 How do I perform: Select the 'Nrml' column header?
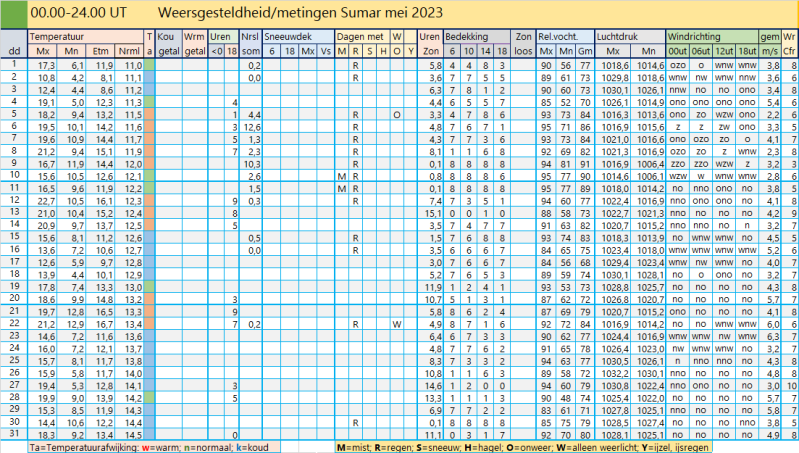point(129,51)
